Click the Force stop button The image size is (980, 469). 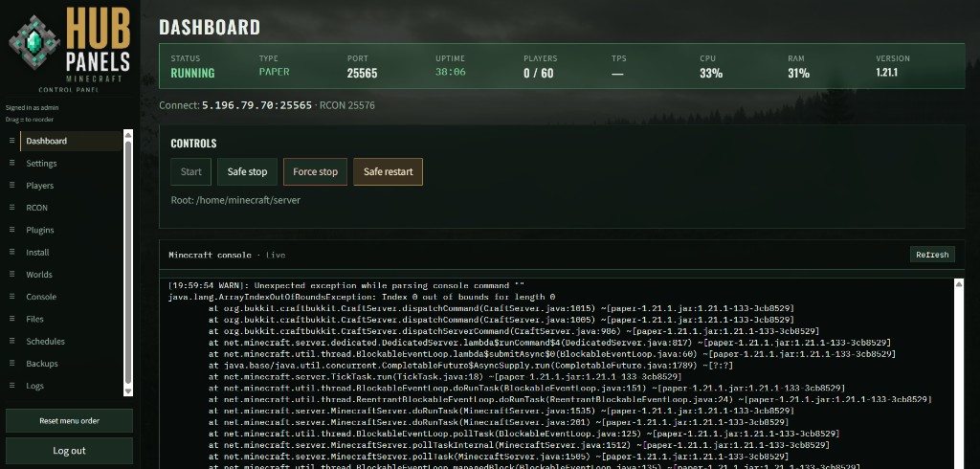tap(315, 172)
